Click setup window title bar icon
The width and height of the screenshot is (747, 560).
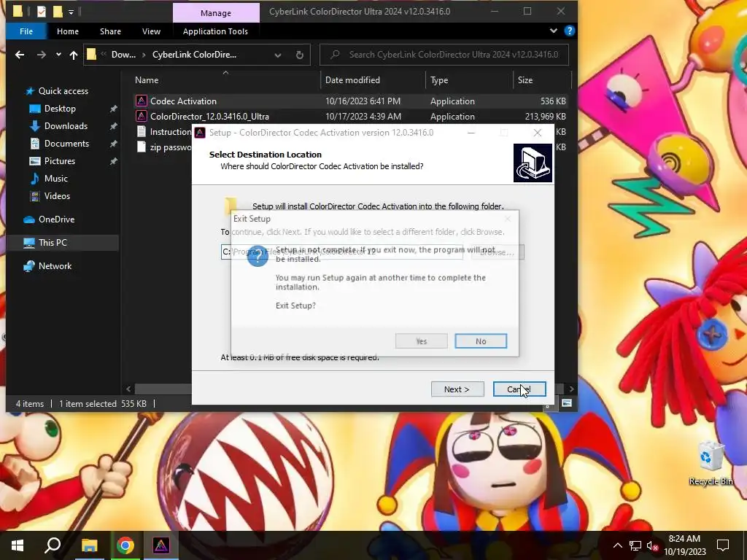(200, 133)
